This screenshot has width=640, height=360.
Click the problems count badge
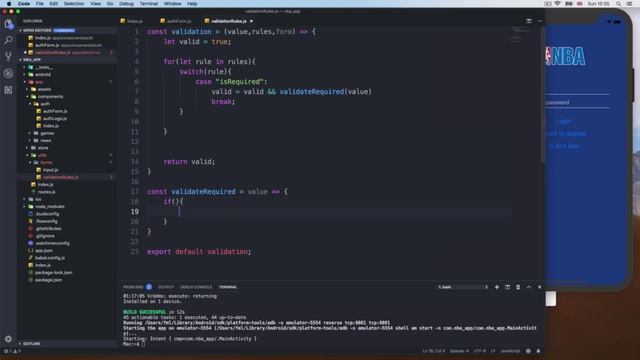pyautogui.click(x=149, y=287)
